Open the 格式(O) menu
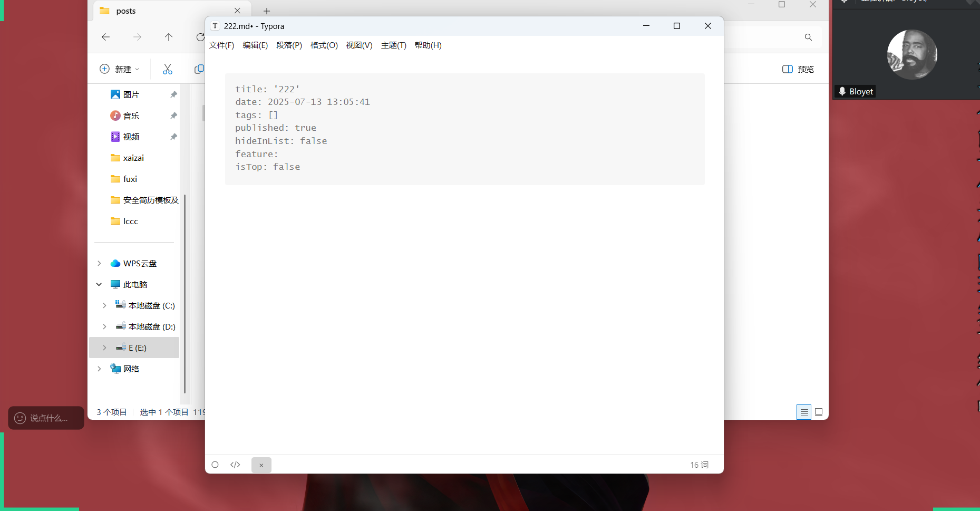The width and height of the screenshot is (980, 511). point(324,45)
